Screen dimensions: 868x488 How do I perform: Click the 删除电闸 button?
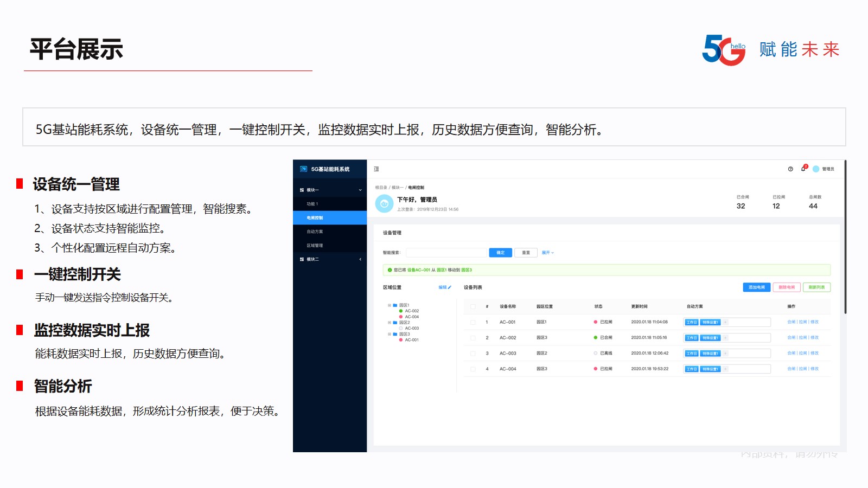787,287
